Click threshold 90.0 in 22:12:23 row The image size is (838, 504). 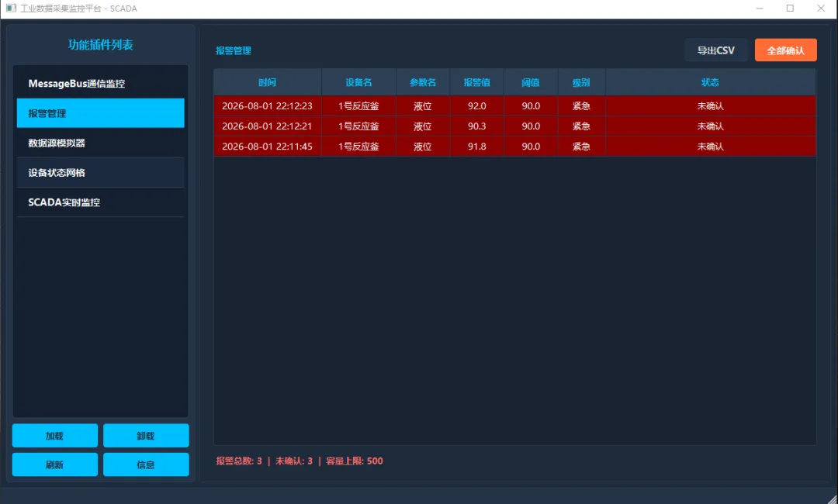click(x=531, y=105)
